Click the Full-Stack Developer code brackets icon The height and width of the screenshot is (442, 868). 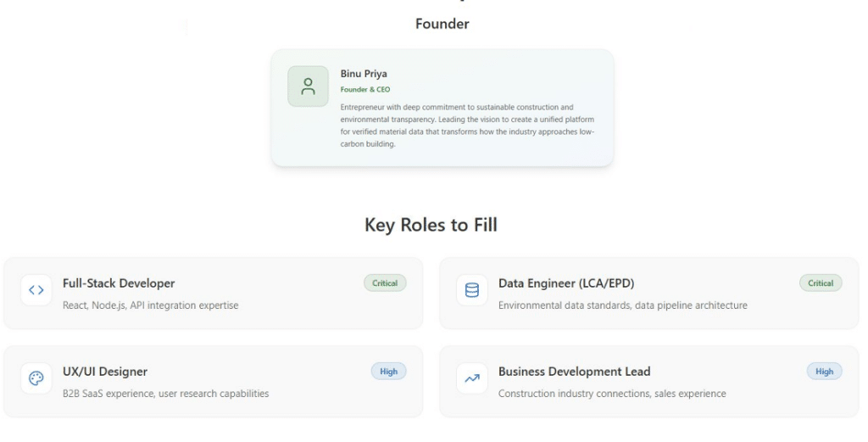36,290
